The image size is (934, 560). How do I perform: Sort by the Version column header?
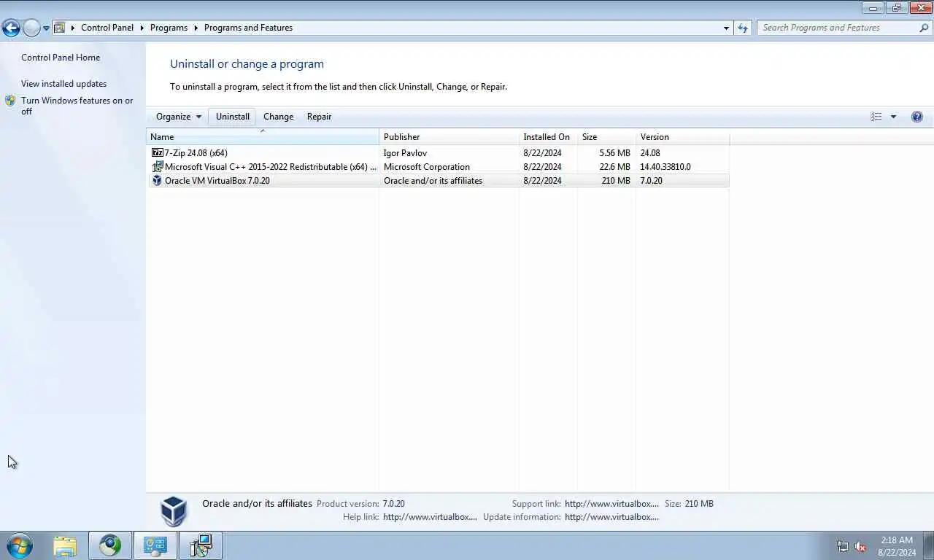click(x=682, y=137)
